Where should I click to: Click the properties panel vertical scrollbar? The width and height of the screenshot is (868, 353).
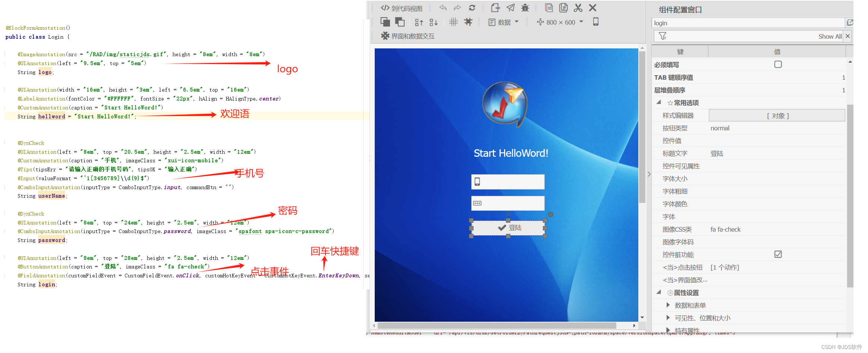850,195
